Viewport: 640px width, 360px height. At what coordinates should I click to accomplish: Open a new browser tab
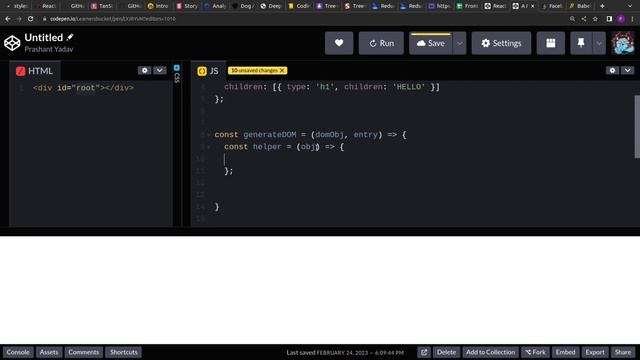pyautogui.click(x=602, y=6)
